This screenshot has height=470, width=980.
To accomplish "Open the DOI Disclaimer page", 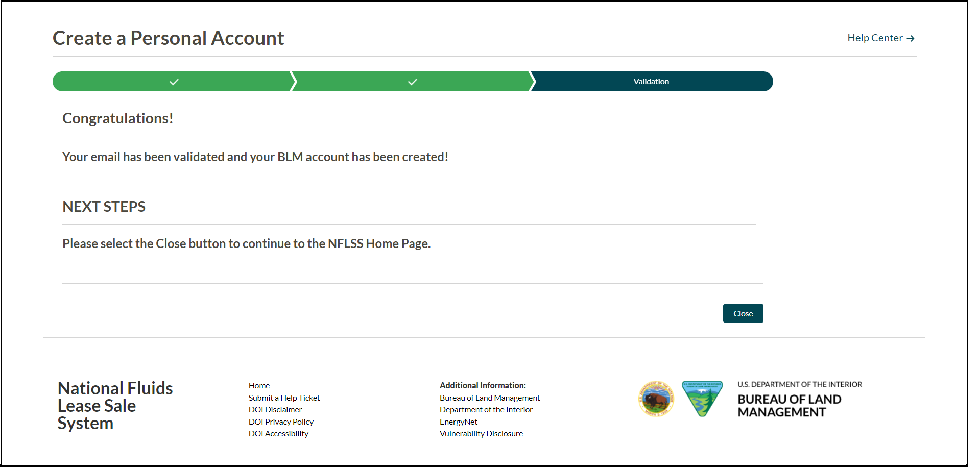I will [275, 409].
